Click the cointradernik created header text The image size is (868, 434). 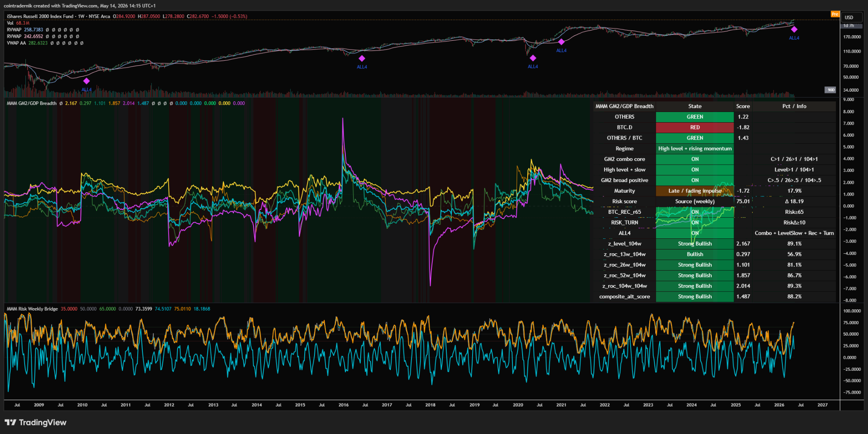pos(79,6)
